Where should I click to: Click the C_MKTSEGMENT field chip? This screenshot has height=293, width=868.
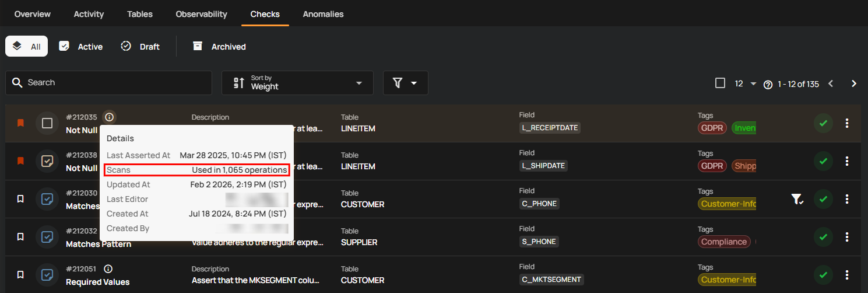(551, 280)
